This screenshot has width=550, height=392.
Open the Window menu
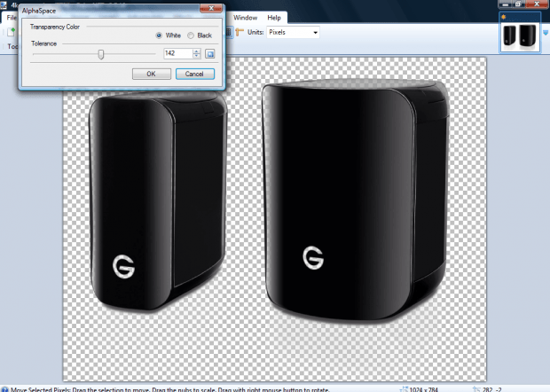pyautogui.click(x=245, y=18)
